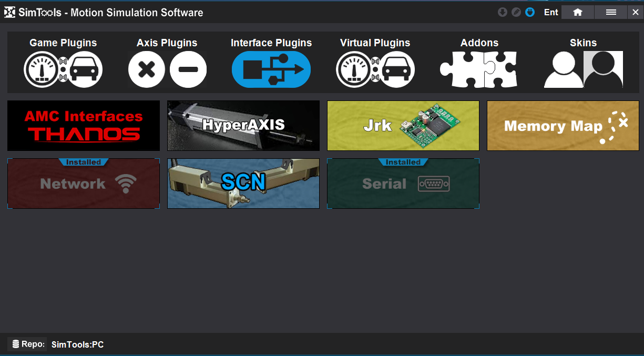Select the Interface Plugins category icon
The height and width of the screenshot is (356, 644).
(271, 69)
